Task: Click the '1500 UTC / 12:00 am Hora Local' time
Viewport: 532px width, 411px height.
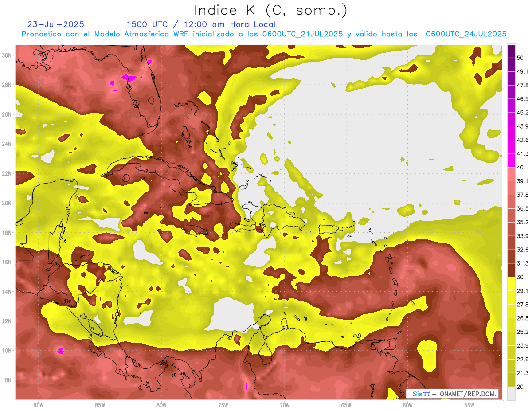Action: [201, 24]
